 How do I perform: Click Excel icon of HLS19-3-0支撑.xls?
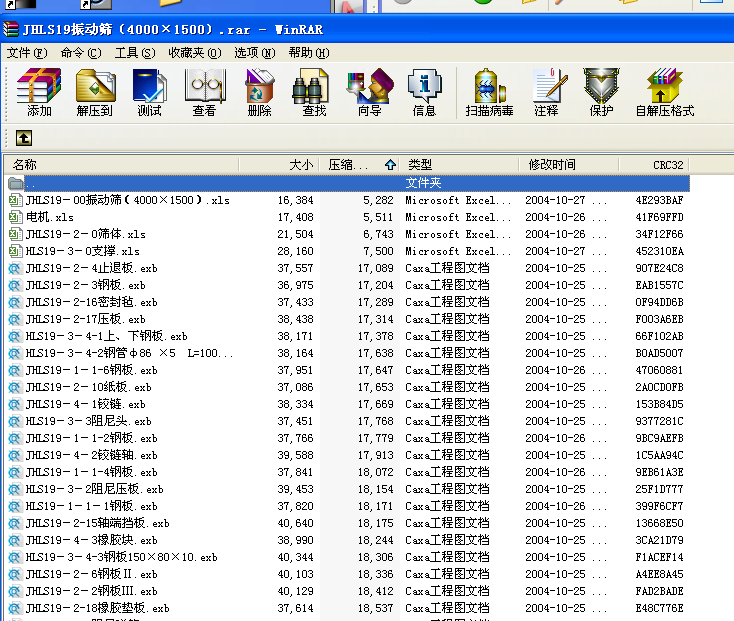(x=15, y=251)
